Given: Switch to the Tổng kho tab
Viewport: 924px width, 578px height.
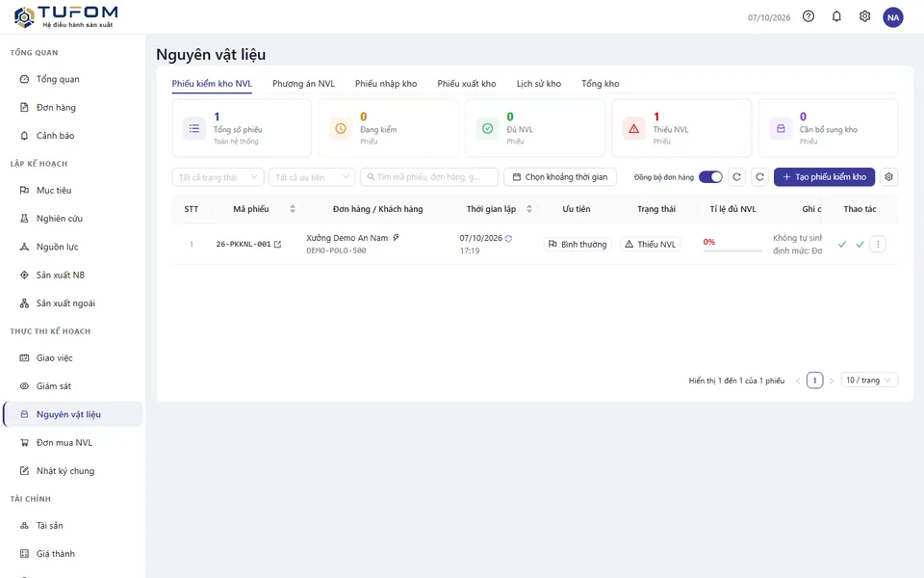Looking at the screenshot, I should point(601,84).
